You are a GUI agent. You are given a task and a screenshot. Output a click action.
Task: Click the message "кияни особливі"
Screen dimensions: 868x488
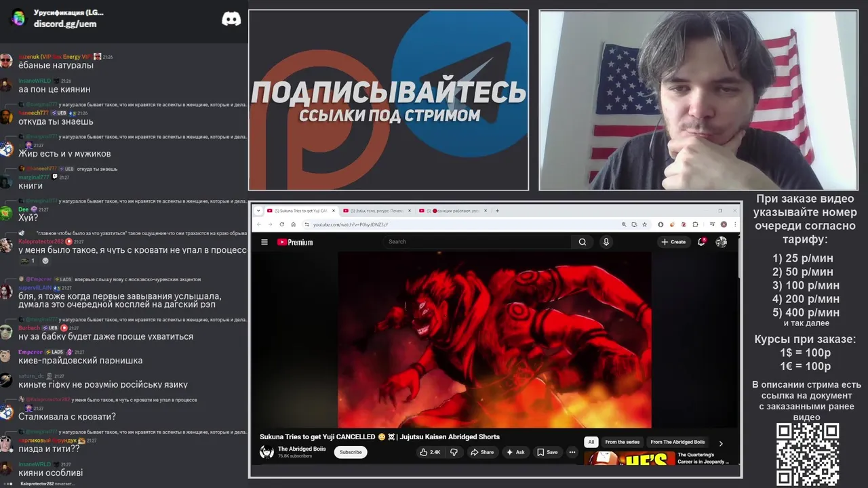coord(50,473)
